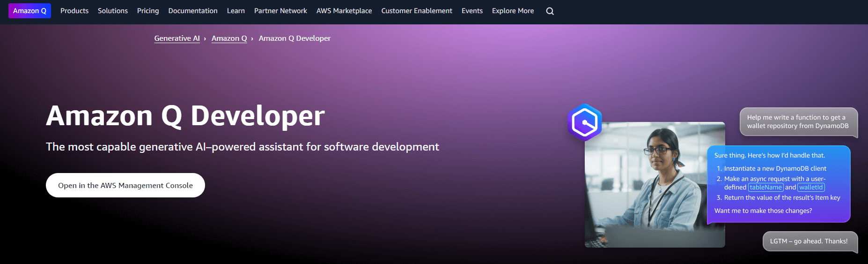This screenshot has height=264, width=868.
Task: Click the search magnifier icon
Action: point(550,11)
